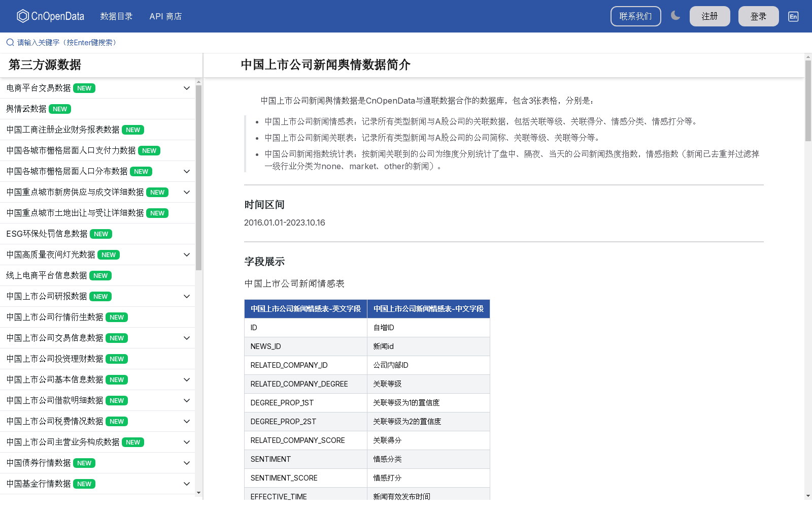Click the SENTIMENT_SCORE table cell
The height and width of the screenshot is (508, 812).
pyautogui.click(x=306, y=478)
